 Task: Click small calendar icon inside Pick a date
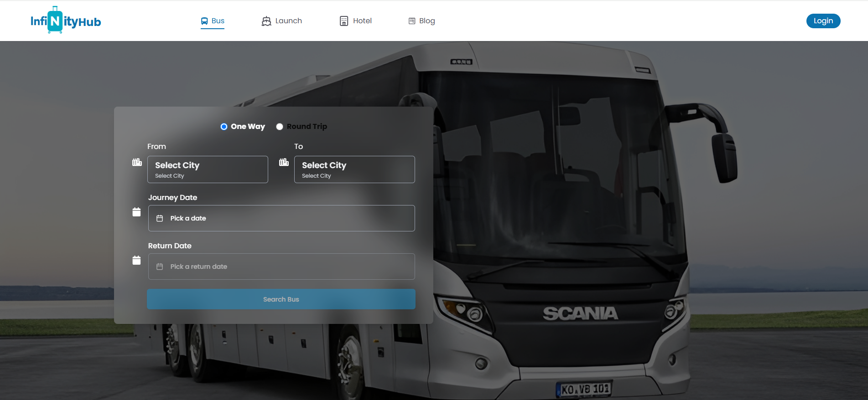pyautogui.click(x=160, y=218)
